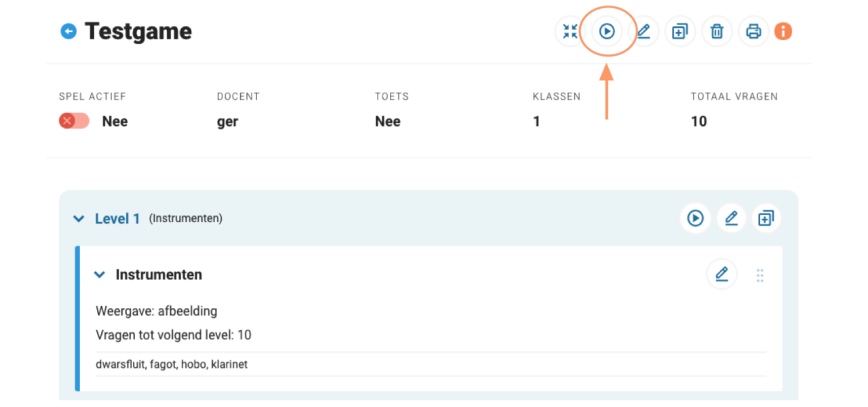Play the Testgame using header play icon
This screenshot has width=868, height=407.
(607, 31)
